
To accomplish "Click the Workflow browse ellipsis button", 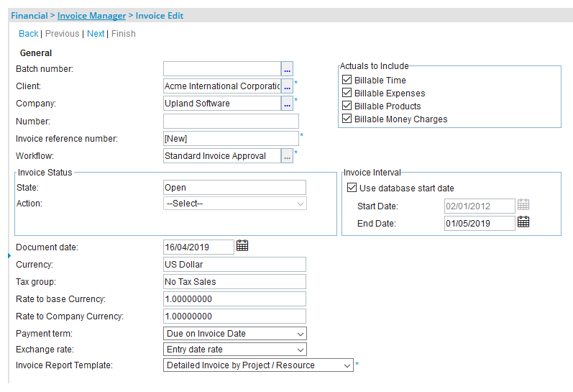I will click(x=287, y=156).
